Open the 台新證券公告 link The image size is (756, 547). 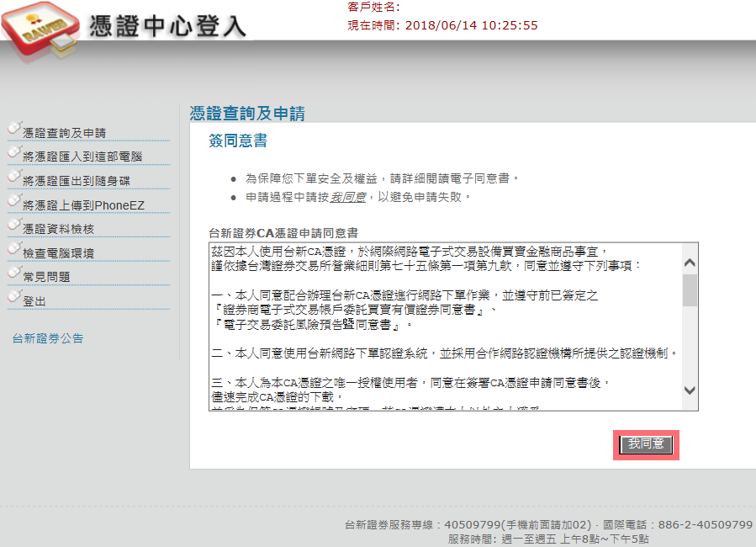click(x=48, y=338)
